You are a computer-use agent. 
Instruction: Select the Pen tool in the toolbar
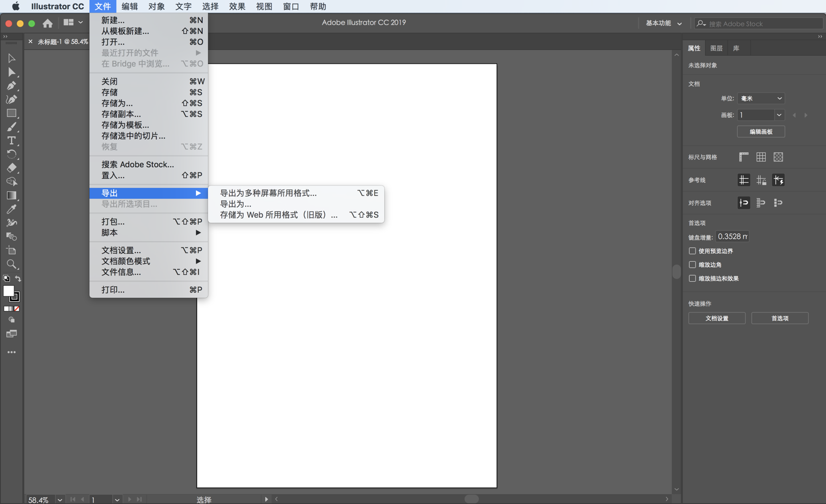pyautogui.click(x=11, y=86)
